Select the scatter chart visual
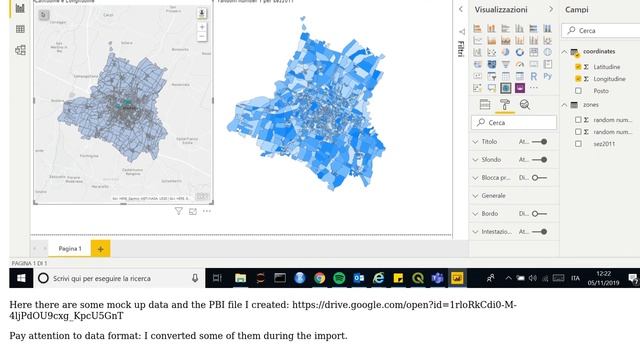Screen dimensions: 640x360 491,52
